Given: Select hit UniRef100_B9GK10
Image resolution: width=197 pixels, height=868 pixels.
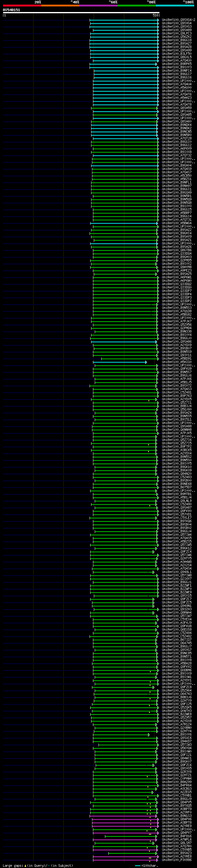Looking at the screenshot, I should click(177, 467).
